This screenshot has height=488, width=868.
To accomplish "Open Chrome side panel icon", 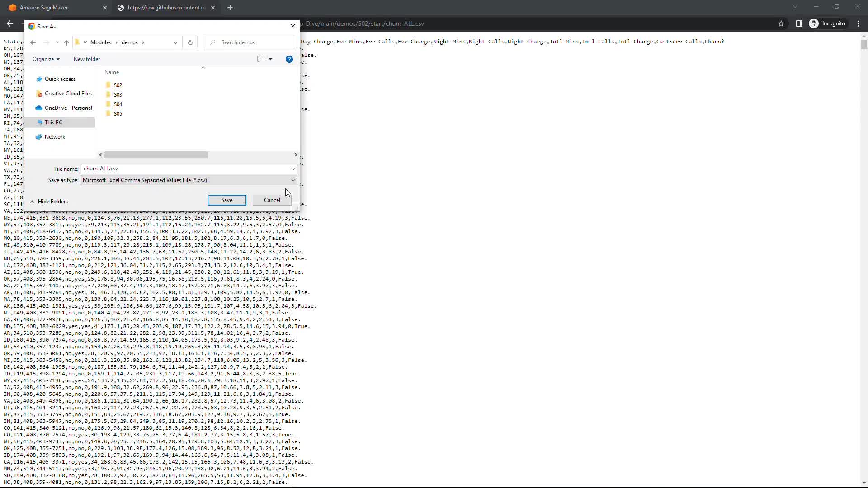I will coord(799,23).
